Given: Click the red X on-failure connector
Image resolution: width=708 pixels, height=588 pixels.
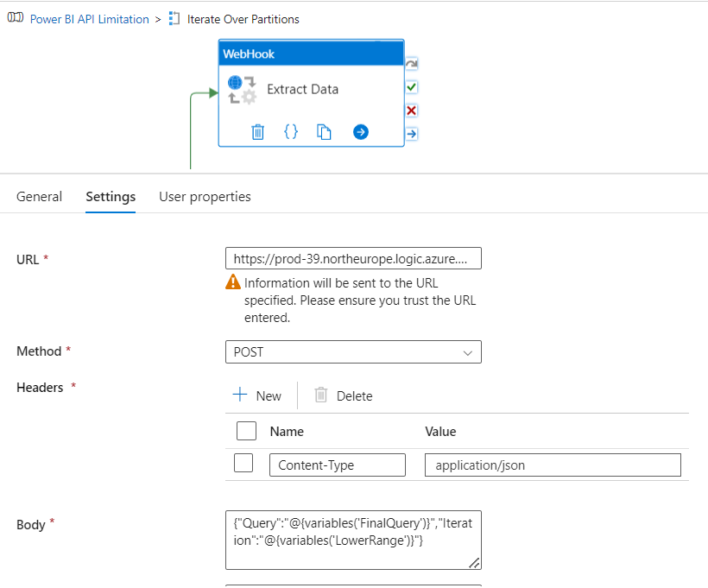Looking at the screenshot, I should pos(412,111).
